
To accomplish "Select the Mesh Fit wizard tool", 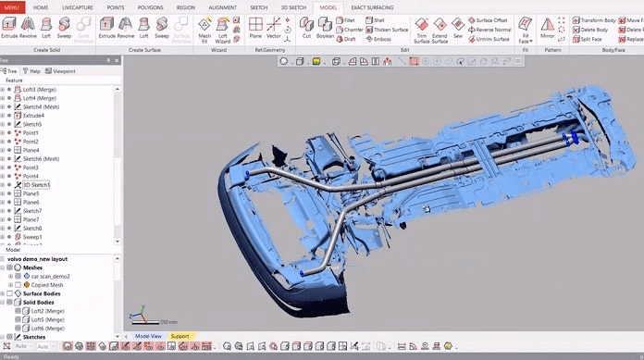I will coord(204,30).
